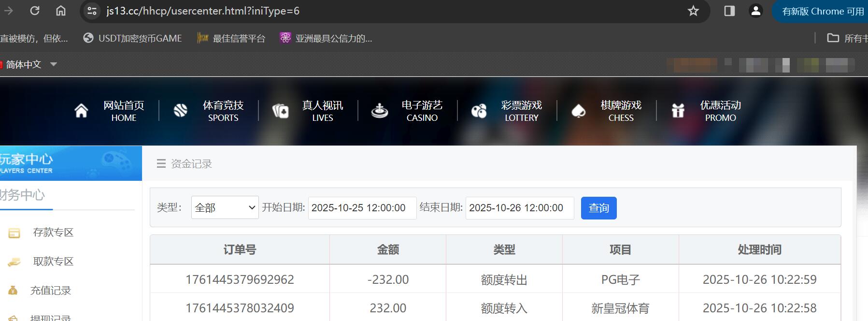
Task: Select the 财务中心 sidebar tab
Action: pos(23,195)
